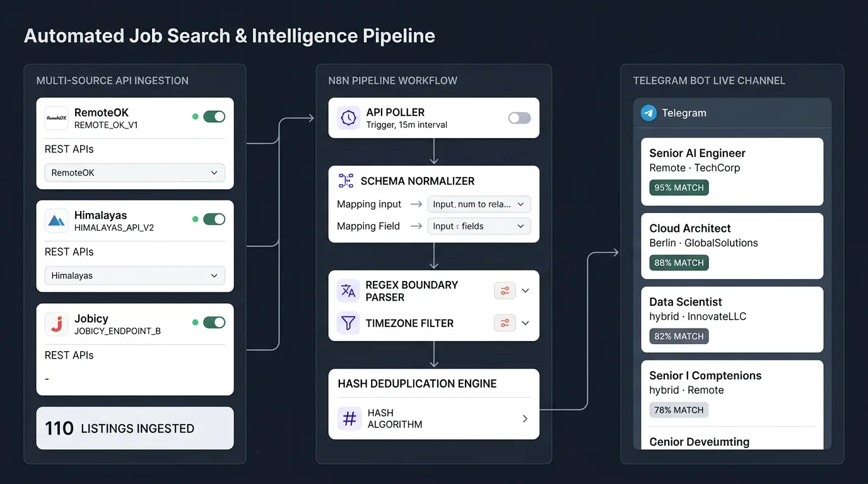
Task: Click the Telegram channel header
Action: pyautogui.click(x=732, y=113)
